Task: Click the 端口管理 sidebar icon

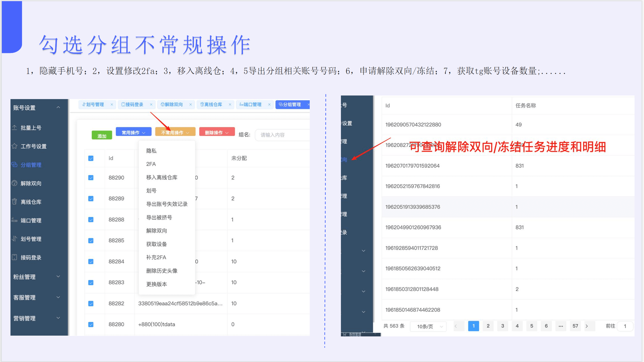Action: (15, 220)
